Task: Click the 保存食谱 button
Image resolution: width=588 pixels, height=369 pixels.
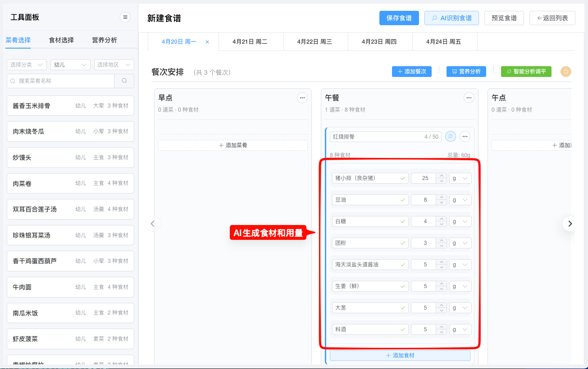Action: point(399,18)
